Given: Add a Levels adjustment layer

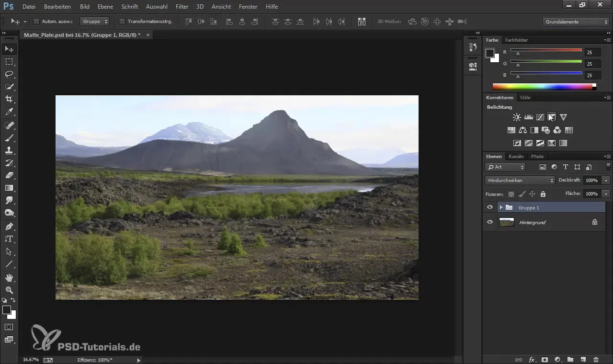Looking at the screenshot, I should pyautogui.click(x=529, y=117).
